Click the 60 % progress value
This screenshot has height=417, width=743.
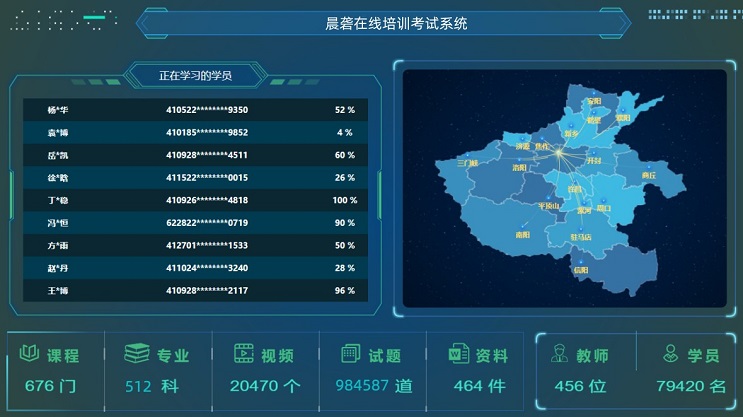tap(345, 155)
